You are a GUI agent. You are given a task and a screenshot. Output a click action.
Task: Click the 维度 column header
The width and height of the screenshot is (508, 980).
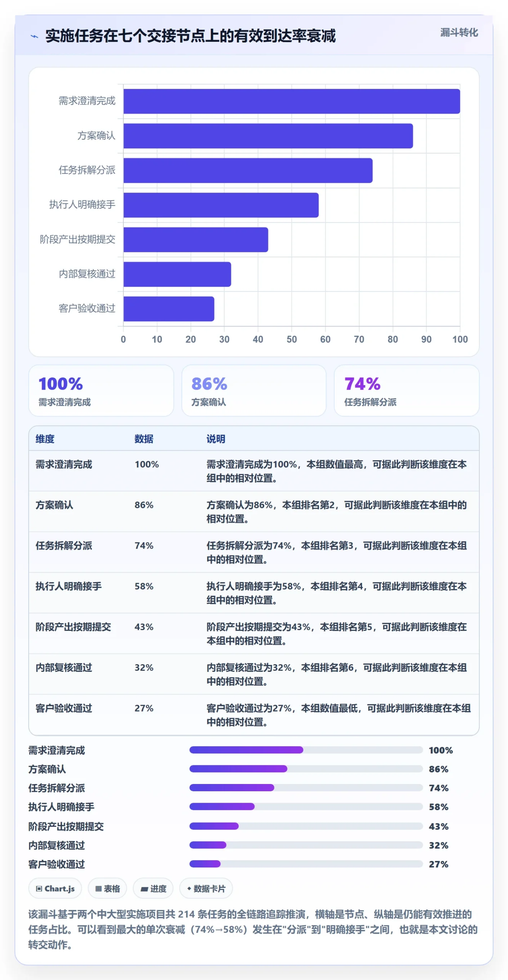tap(45, 439)
